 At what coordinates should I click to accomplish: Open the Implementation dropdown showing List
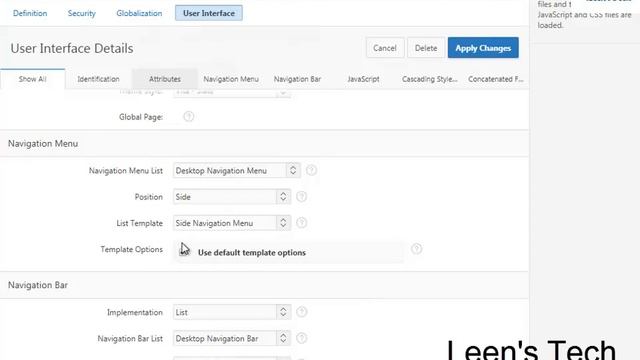pyautogui.click(x=232, y=312)
